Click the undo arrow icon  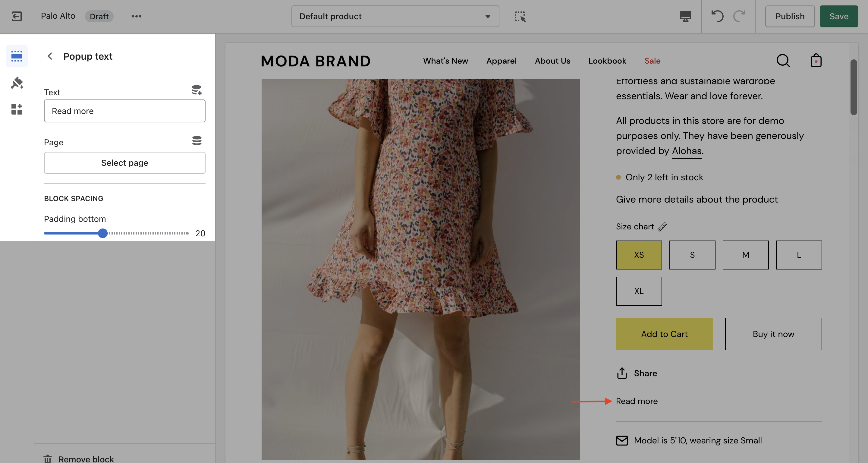point(717,16)
